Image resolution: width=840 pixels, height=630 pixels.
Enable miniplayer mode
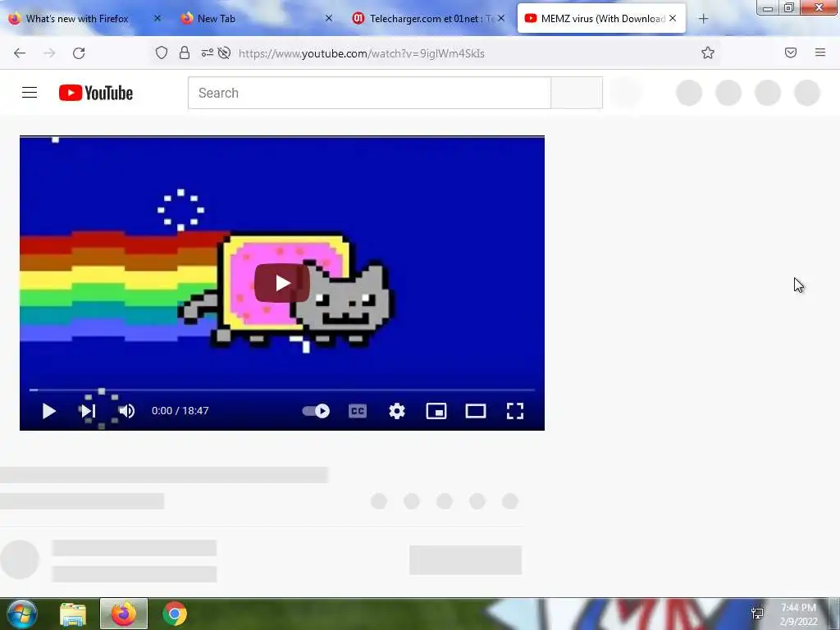[436, 411]
